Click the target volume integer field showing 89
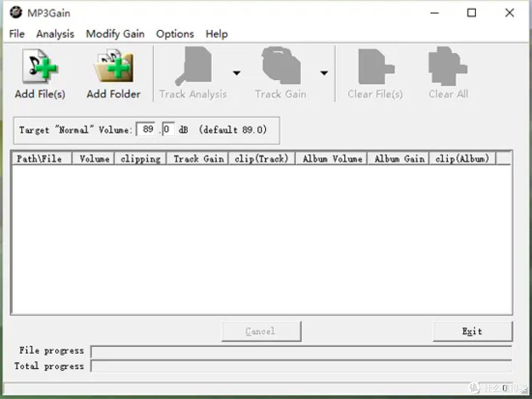Screen dimensions: 532x399 (146, 129)
